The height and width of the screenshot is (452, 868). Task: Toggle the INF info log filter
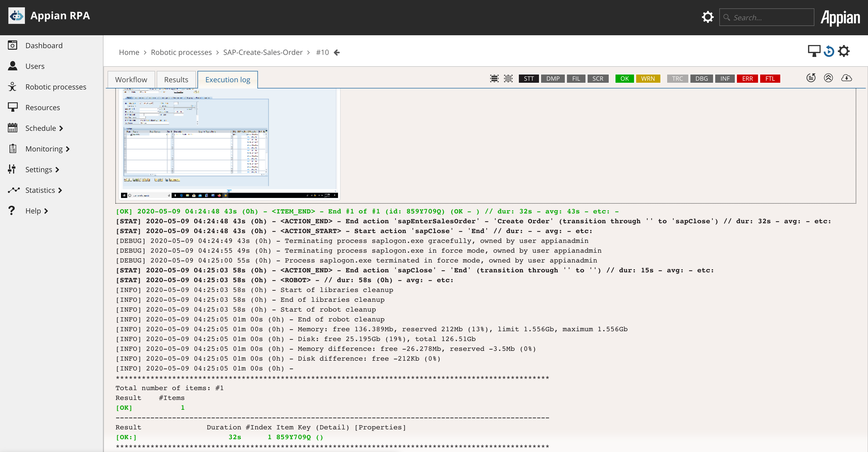click(725, 78)
